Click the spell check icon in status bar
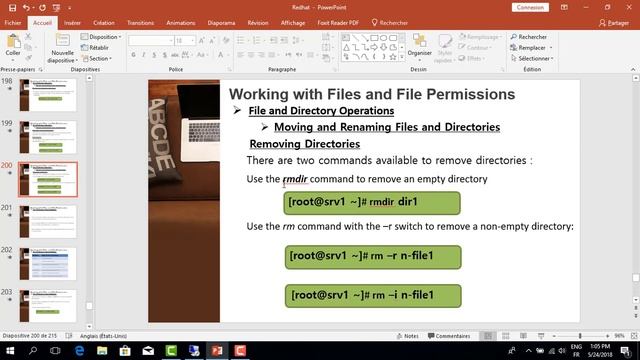Screen dimensions: 640x360 [x=69, y=336]
